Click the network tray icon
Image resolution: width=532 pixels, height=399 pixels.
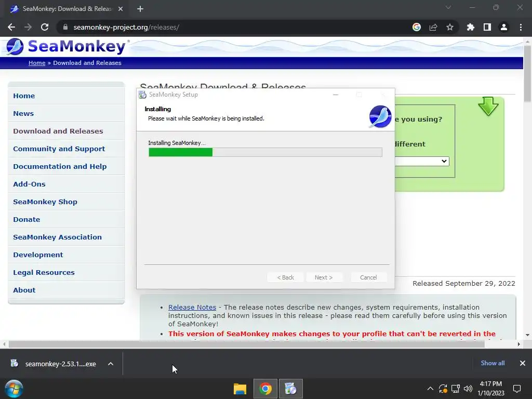click(455, 389)
